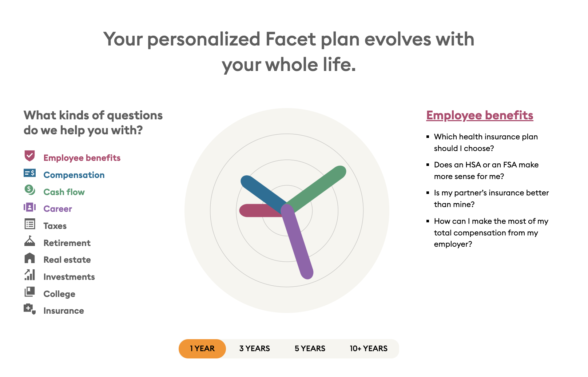Click the Insurance medical kit icon
The image size is (588, 377).
(x=30, y=309)
